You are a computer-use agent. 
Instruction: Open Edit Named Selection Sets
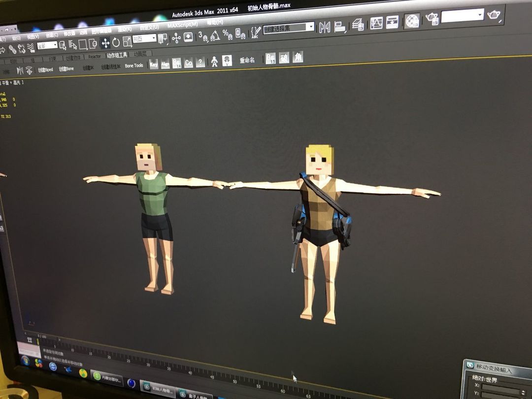(255, 32)
